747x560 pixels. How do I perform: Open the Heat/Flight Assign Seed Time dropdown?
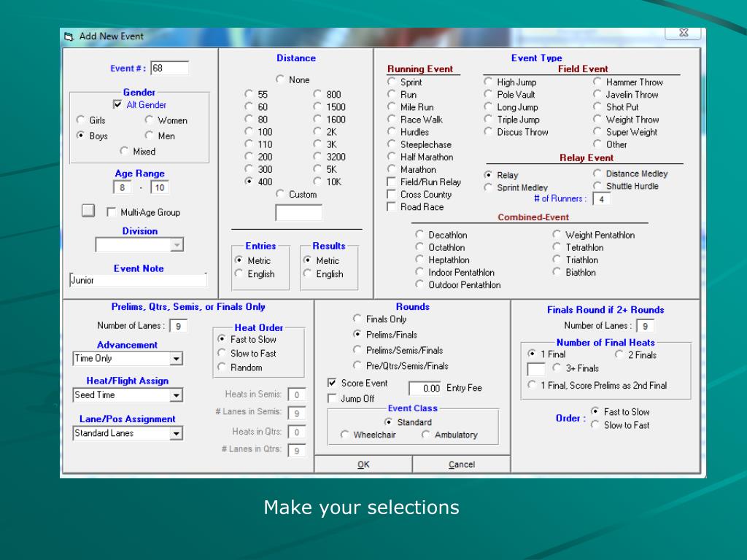coord(177,395)
